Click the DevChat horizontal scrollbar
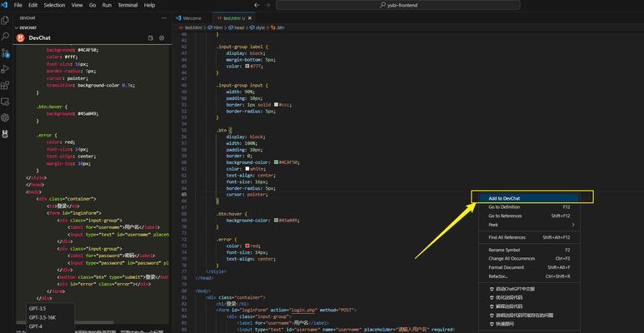 (x=65, y=322)
